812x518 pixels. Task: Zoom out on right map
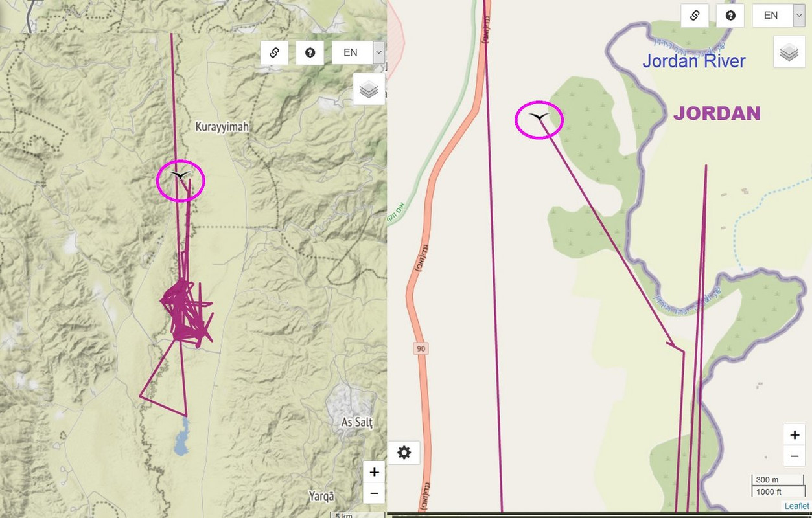pyautogui.click(x=795, y=456)
